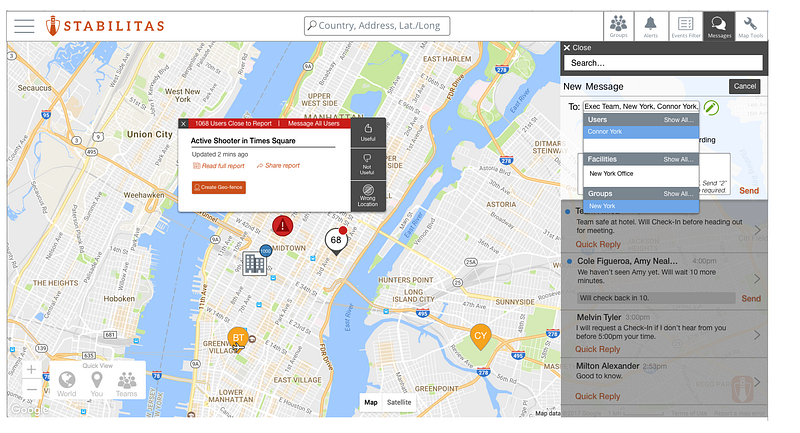Mark report as Not Useful
800x433 pixels.
point(368,164)
